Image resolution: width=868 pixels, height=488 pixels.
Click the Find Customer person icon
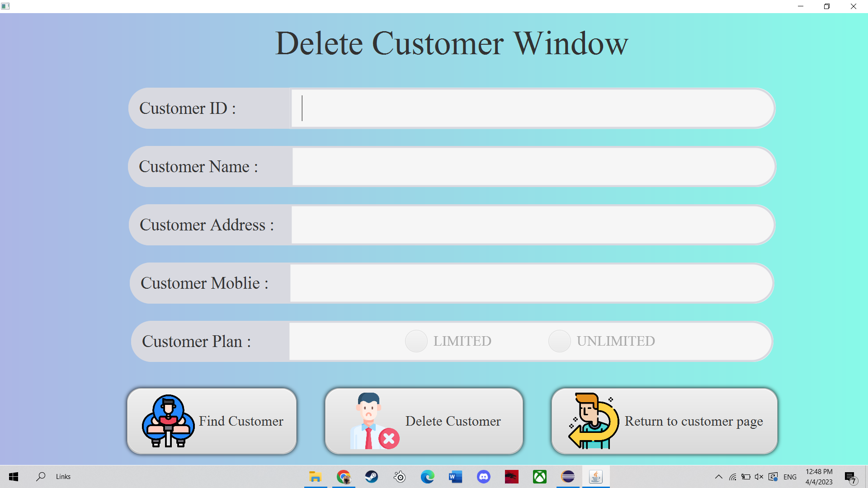coord(168,421)
